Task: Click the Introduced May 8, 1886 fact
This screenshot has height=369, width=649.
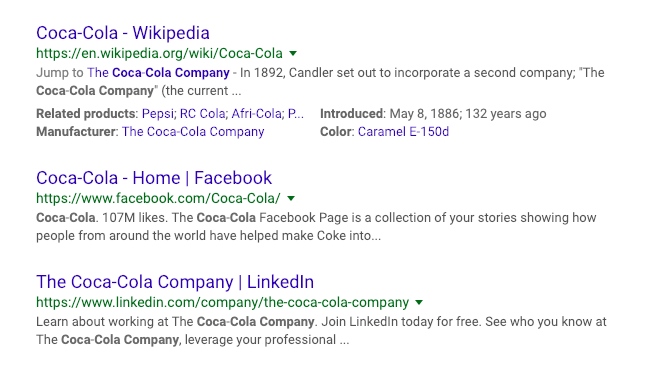Action: point(433,113)
